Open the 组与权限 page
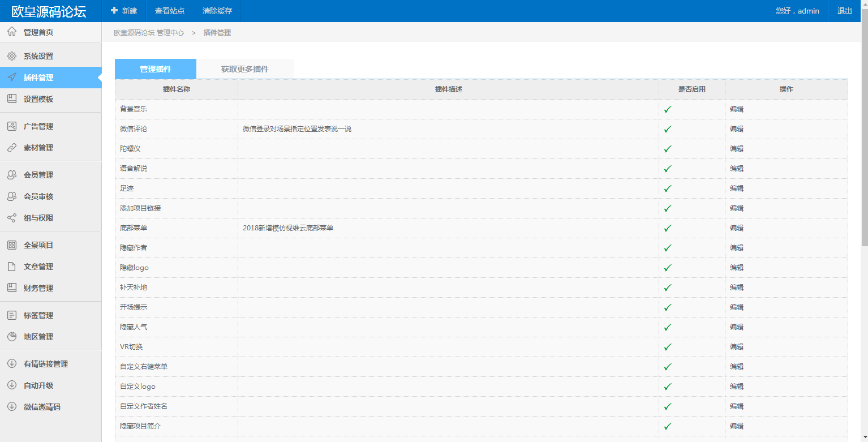Screen dimensions: 868x442 (x=37, y=217)
